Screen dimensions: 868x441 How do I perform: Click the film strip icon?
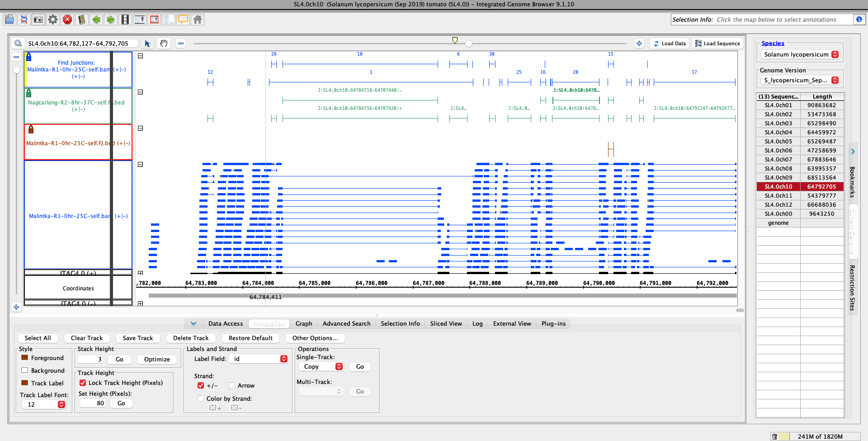pos(125,19)
